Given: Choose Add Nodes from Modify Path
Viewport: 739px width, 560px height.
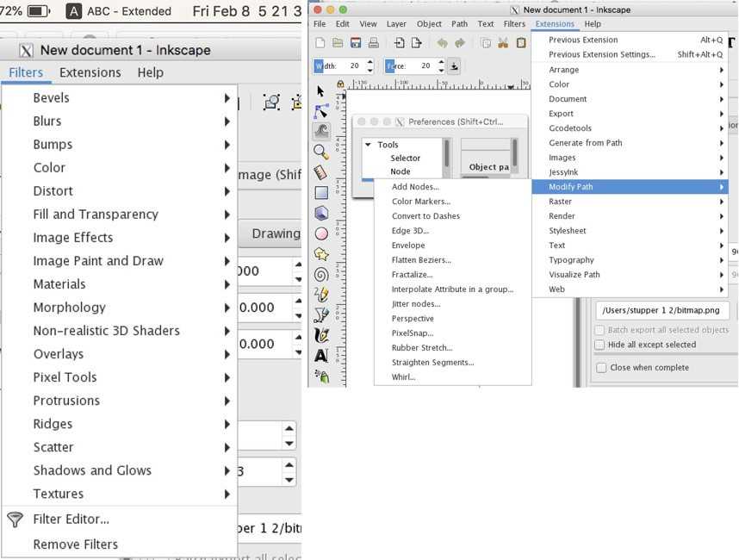Looking at the screenshot, I should click(x=415, y=187).
